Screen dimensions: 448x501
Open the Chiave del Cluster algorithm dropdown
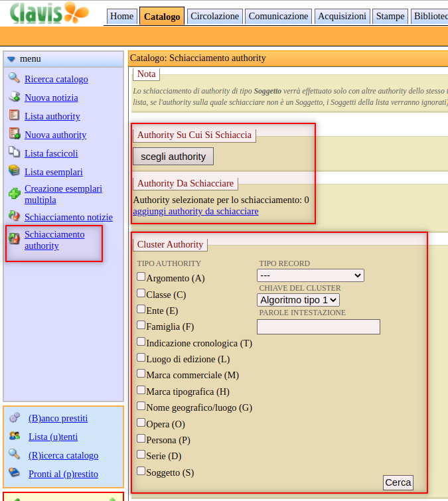298,300
